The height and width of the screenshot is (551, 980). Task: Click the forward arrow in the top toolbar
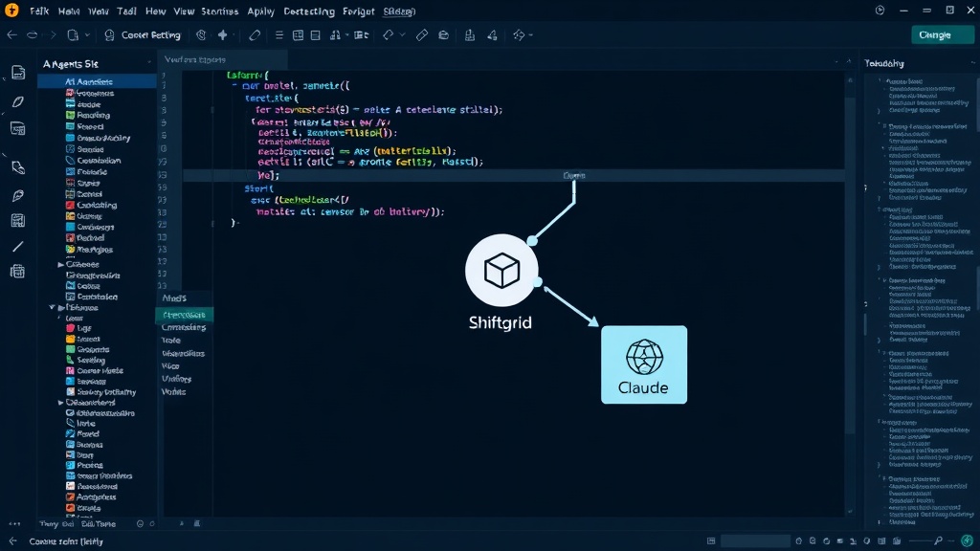coord(53,35)
